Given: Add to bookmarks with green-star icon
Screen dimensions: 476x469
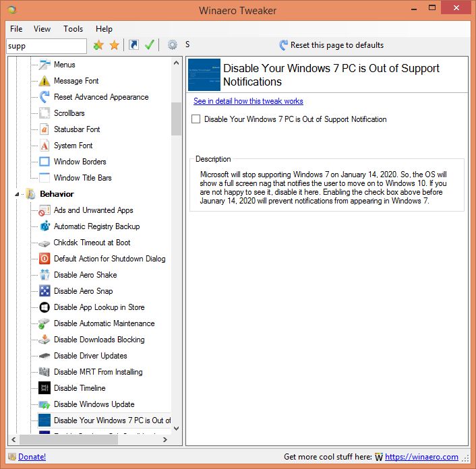Looking at the screenshot, I should pyautogui.click(x=98, y=45).
